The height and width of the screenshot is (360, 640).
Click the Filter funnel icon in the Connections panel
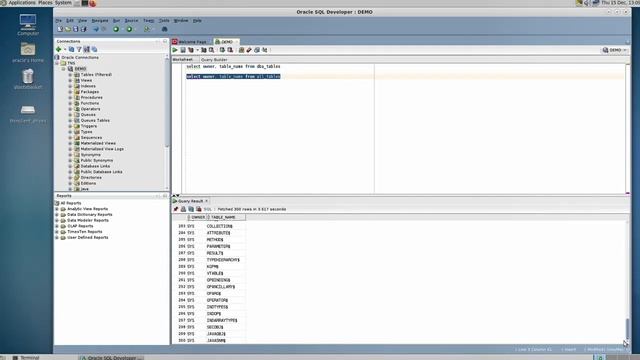(x=79, y=49)
